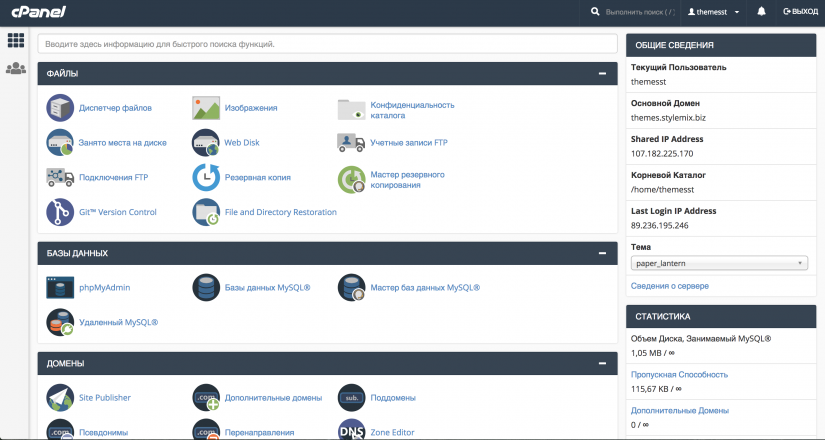Click the cPanel logo
This screenshot has height=440, width=825.
click(x=38, y=11)
